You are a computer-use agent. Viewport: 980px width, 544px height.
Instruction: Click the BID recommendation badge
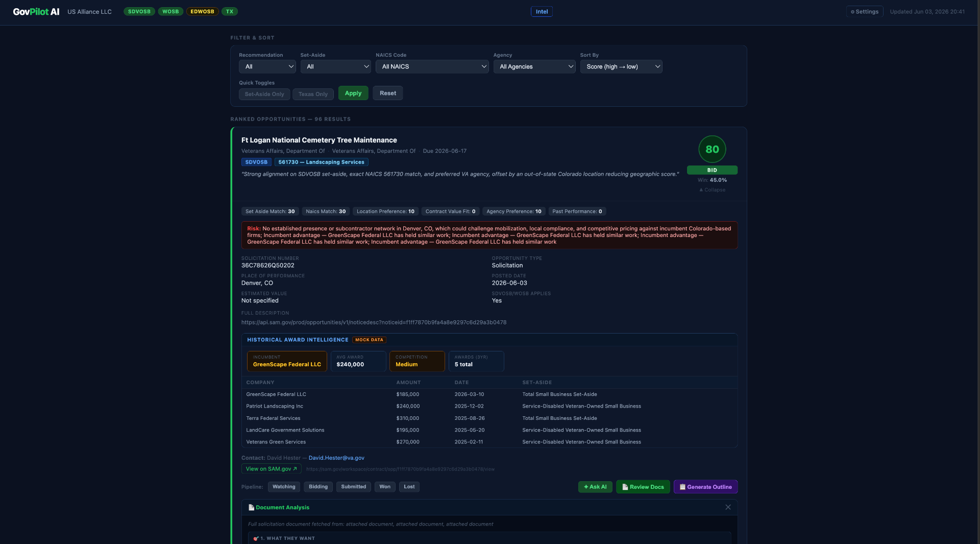712,170
